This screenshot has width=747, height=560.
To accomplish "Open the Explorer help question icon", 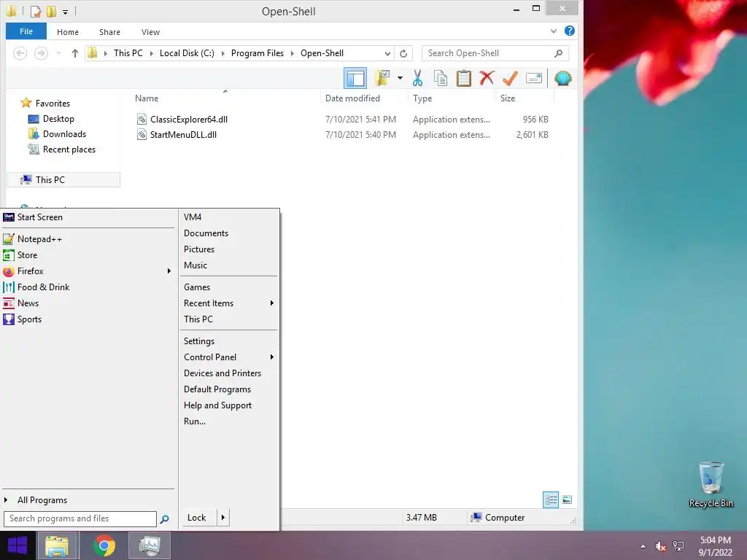I will click(569, 31).
